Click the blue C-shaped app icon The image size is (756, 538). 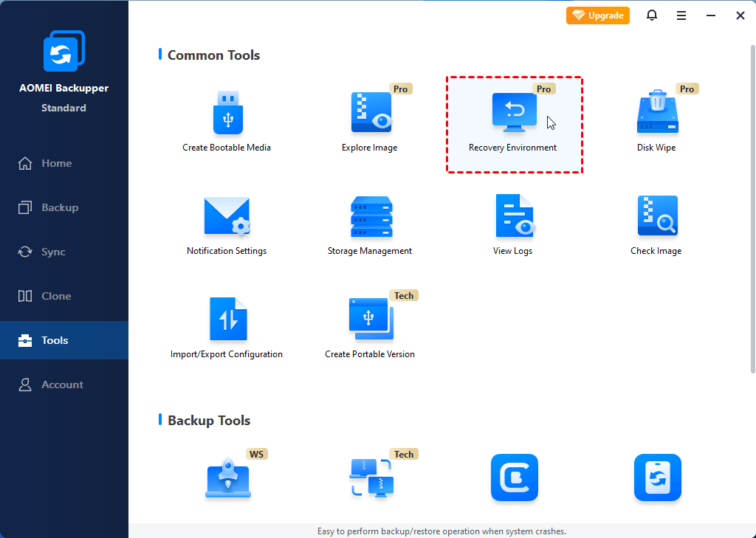click(x=514, y=477)
